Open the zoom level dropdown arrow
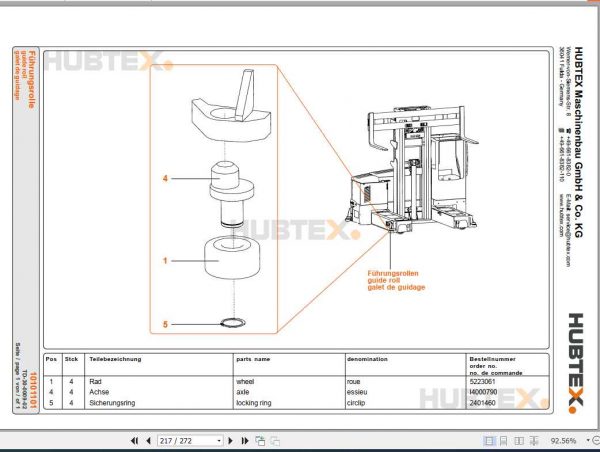 pyautogui.click(x=588, y=441)
